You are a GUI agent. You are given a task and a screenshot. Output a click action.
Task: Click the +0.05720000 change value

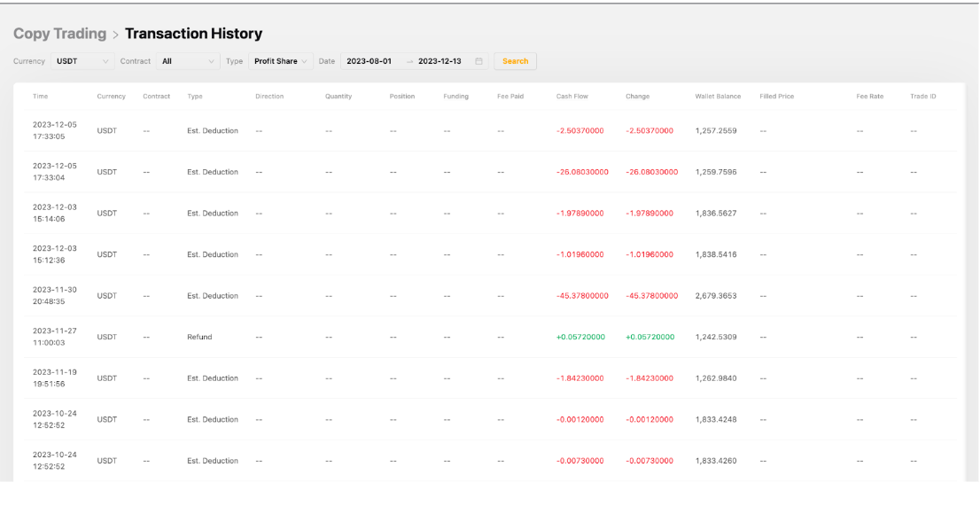(x=649, y=337)
